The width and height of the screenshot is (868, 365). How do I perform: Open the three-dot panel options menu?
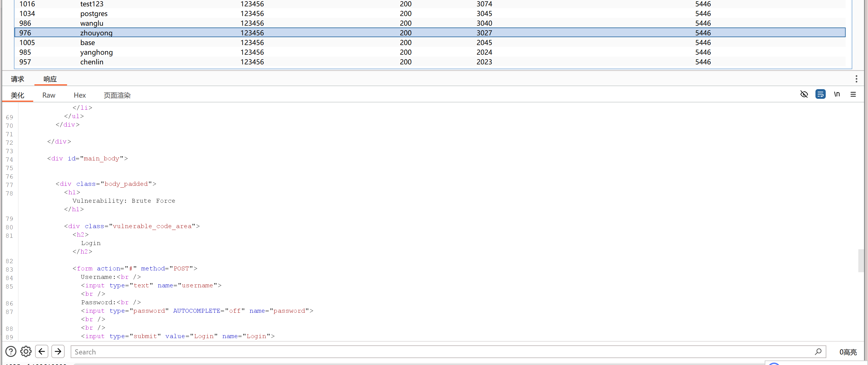coord(856,79)
